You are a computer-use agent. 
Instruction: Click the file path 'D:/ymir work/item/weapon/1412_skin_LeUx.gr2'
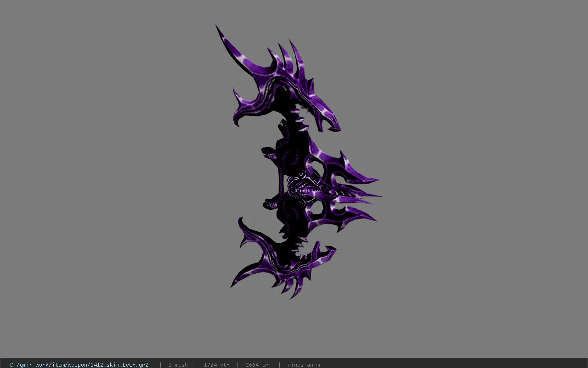(79, 365)
